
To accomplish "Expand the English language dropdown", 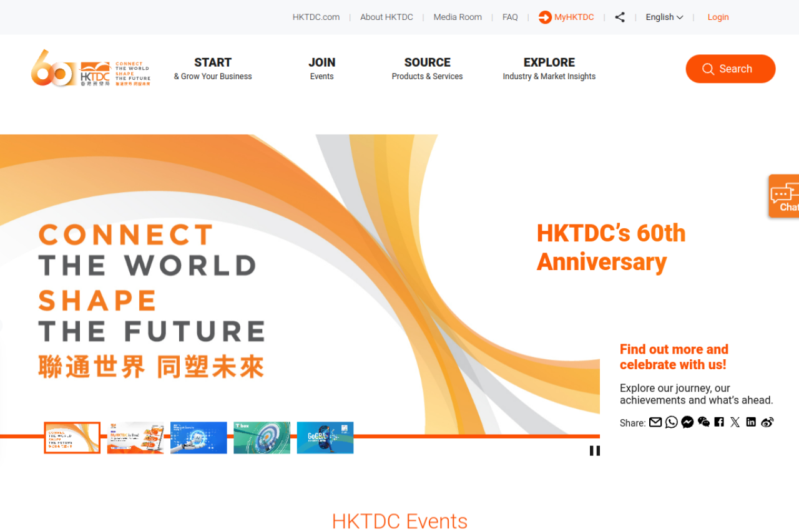I will (x=664, y=17).
